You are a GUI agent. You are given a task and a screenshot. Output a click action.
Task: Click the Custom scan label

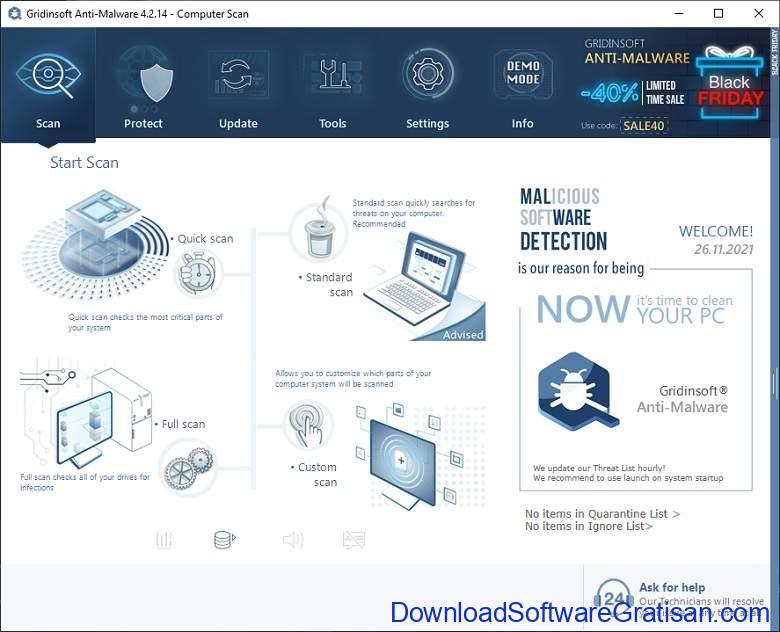click(x=314, y=475)
